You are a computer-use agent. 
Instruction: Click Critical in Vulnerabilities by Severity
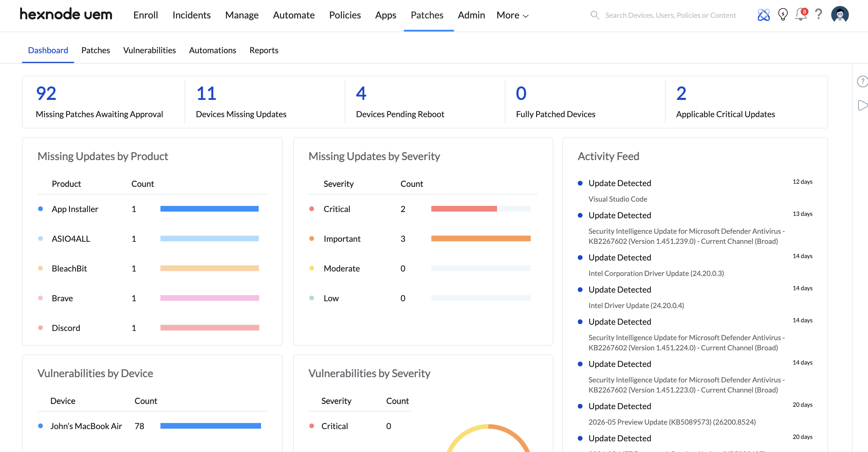(x=334, y=426)
